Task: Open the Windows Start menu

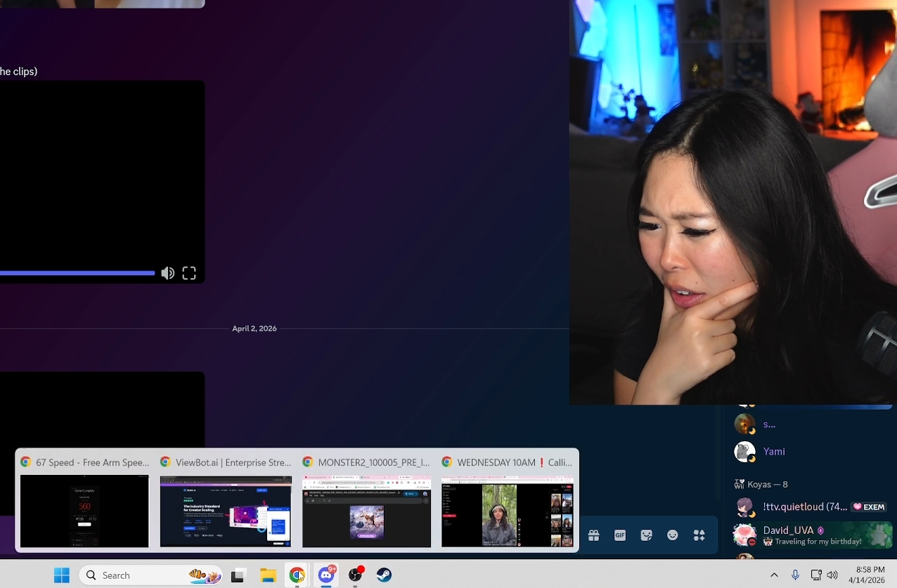Action: [x=62, y=575]
